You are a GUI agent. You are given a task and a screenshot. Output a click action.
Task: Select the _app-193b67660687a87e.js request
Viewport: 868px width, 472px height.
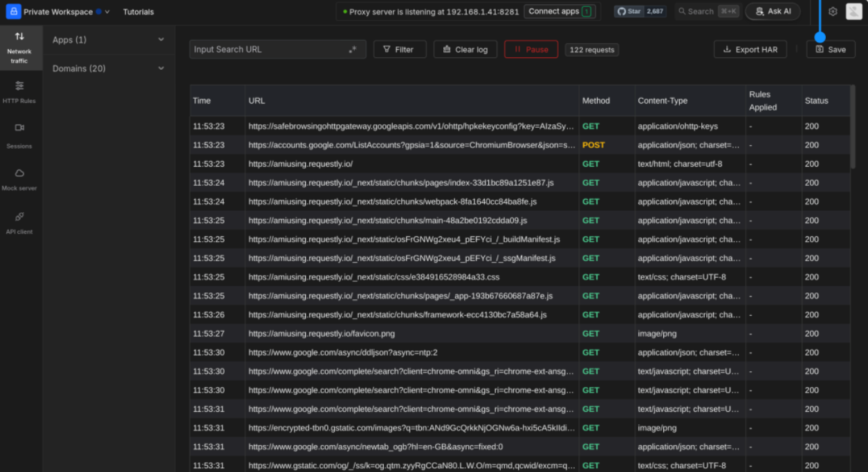click(519, 296)
